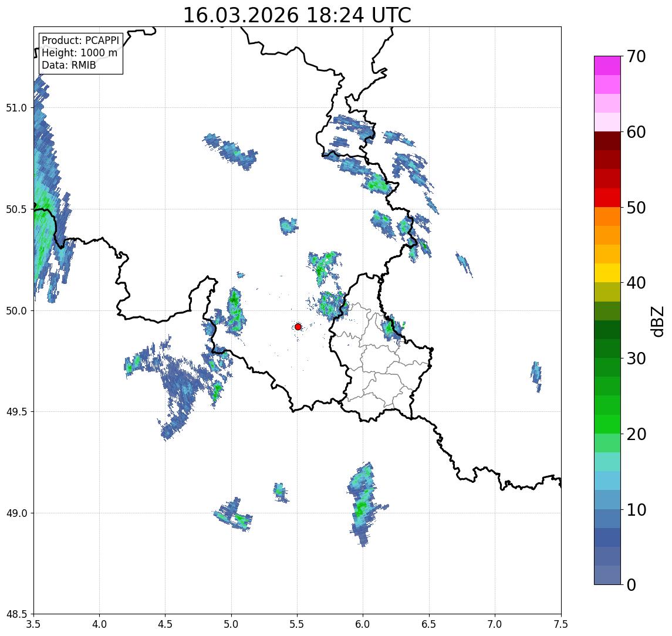Click the colorbar tick label 60

click(636, 132)
